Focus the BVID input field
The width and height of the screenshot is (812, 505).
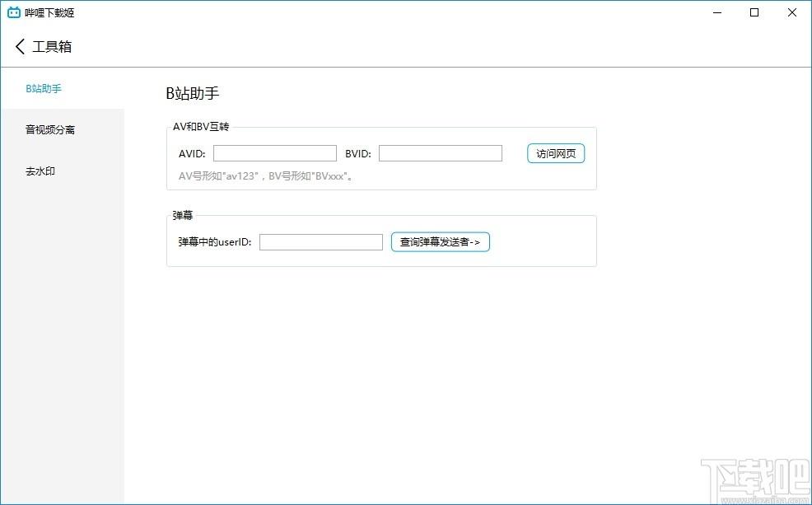441,153
